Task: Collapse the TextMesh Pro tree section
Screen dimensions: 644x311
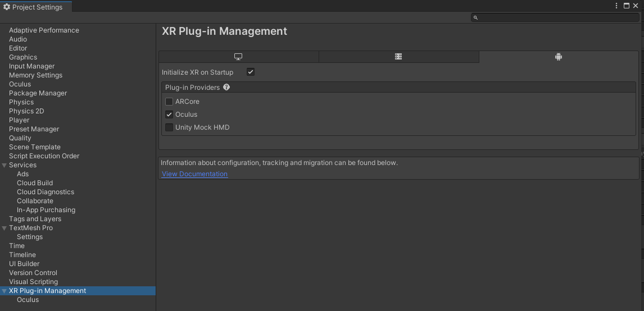Action: click(4, 228)
